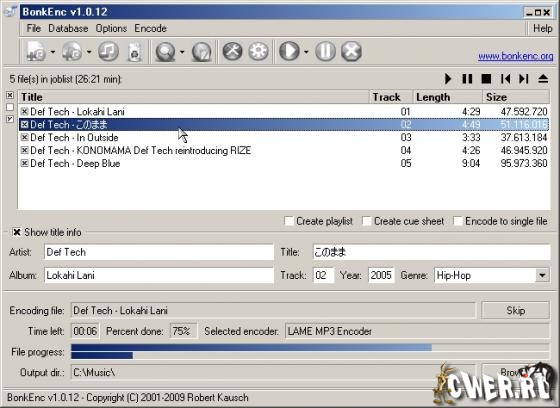Click the Output dir field C:\Music\
This screenshot has width=560, height=408.
pos(273,372)
